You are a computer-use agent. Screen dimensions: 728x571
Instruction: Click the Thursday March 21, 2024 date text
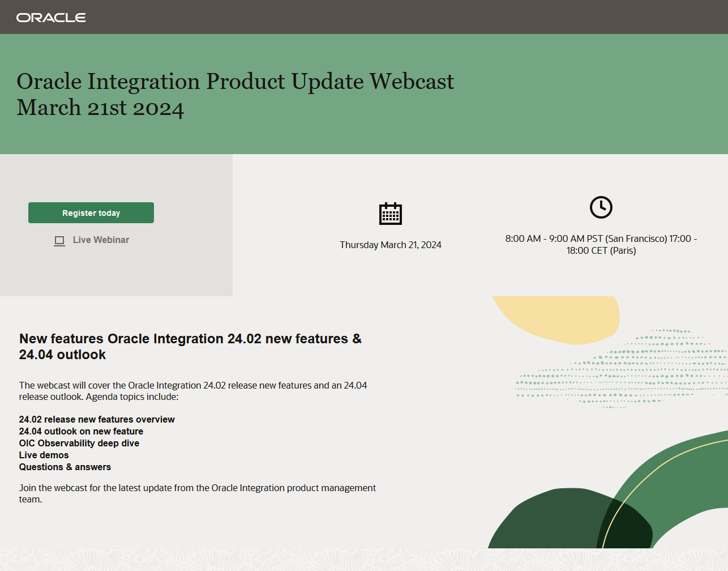point(391,245)
